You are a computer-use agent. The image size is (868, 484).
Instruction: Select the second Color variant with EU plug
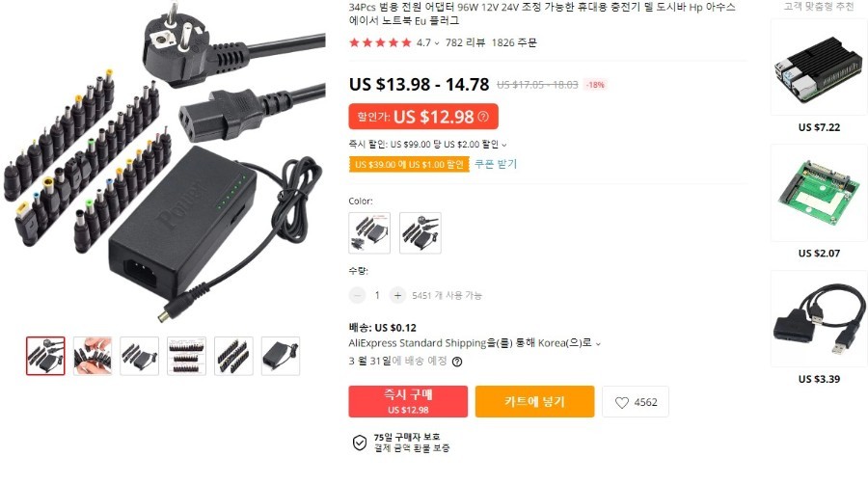click(420, 233)
